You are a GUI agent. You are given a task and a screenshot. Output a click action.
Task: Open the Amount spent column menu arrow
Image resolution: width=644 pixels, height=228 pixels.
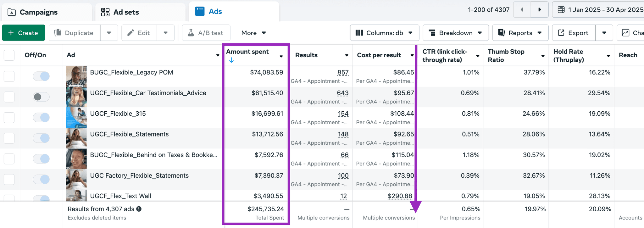point(281,56)
